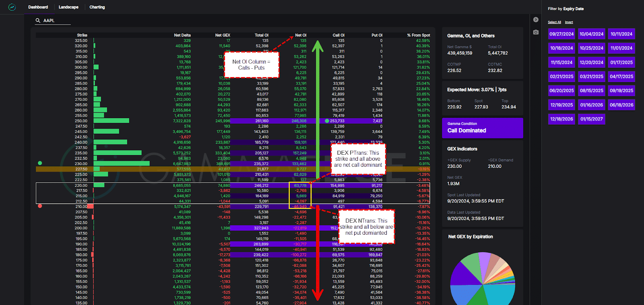Click the round arrow icon above the camera

coord(536,20)
